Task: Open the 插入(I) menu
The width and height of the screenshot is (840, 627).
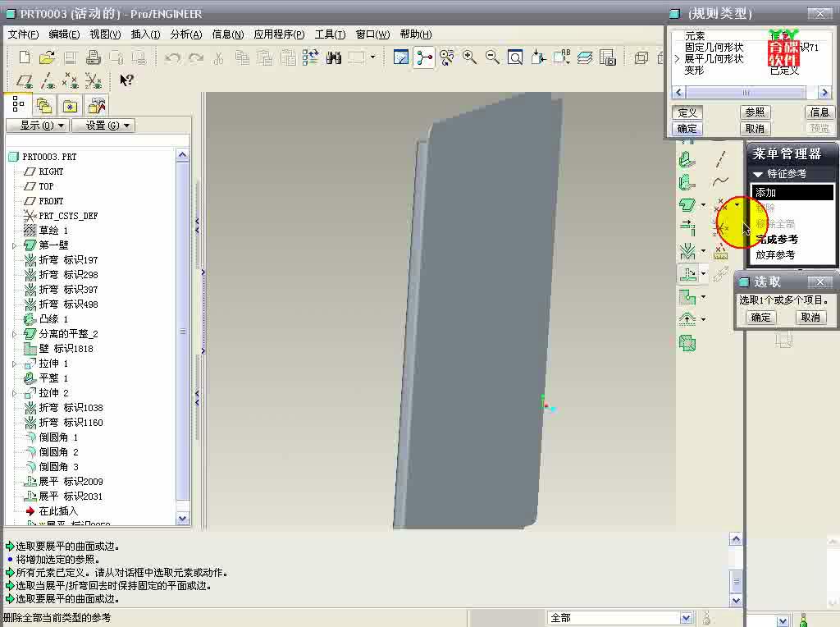Action: click(145, 34)
